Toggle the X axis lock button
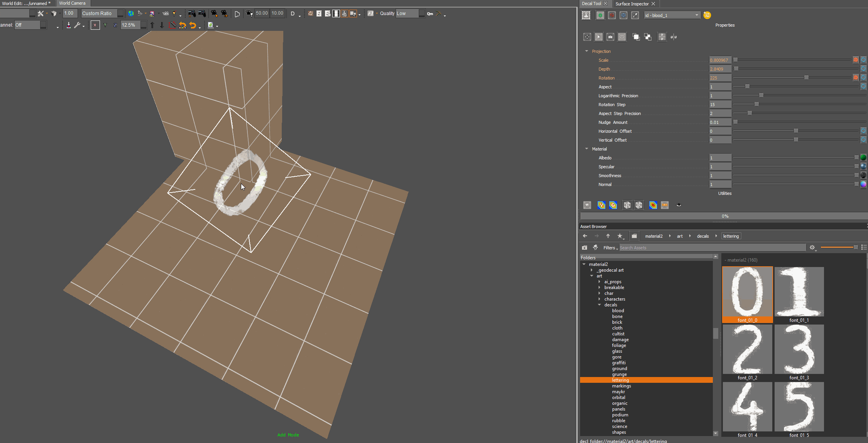Screen dimensions: 868x443 click(95, 25)
